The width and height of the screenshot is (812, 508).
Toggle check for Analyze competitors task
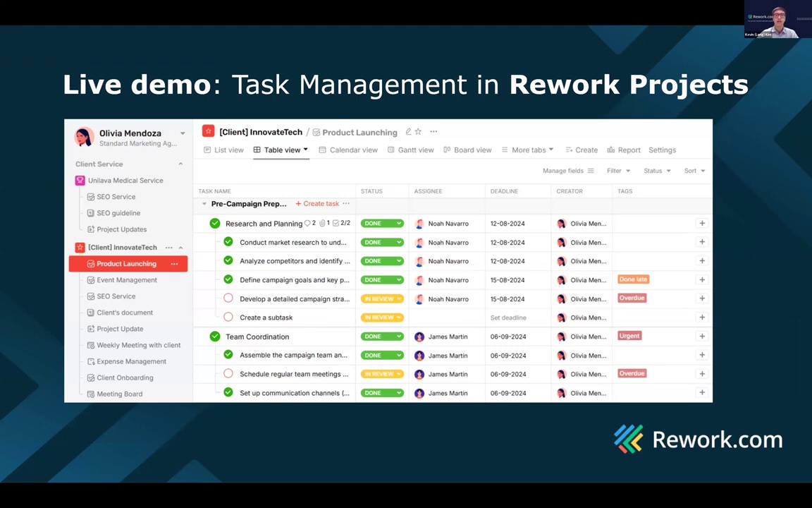point(228,260)
